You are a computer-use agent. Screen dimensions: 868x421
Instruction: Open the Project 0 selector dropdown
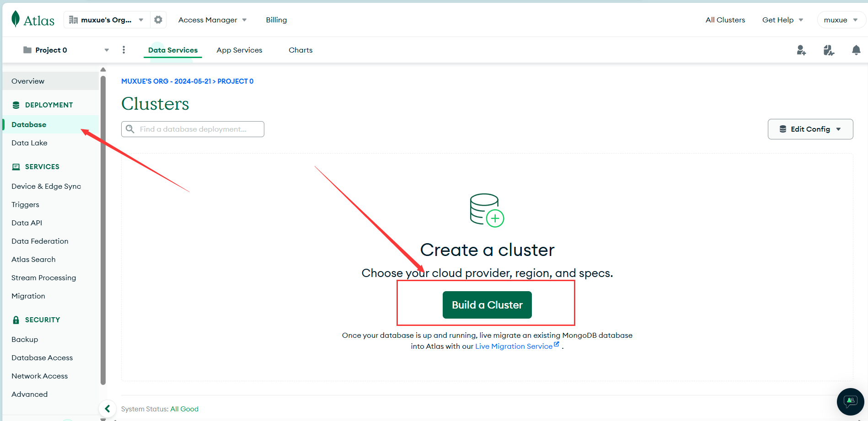66,50
